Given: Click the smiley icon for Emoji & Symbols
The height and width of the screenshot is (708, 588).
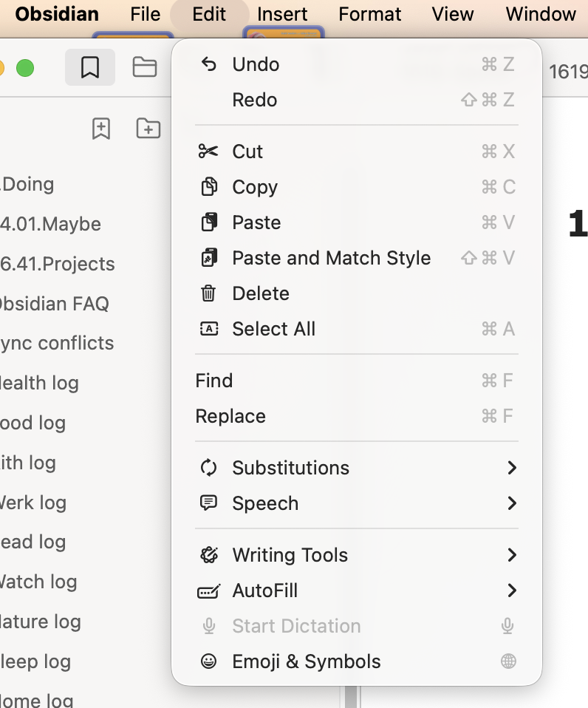Looking at the screenshot, I should pyautogui.click(x=209, y=661).
